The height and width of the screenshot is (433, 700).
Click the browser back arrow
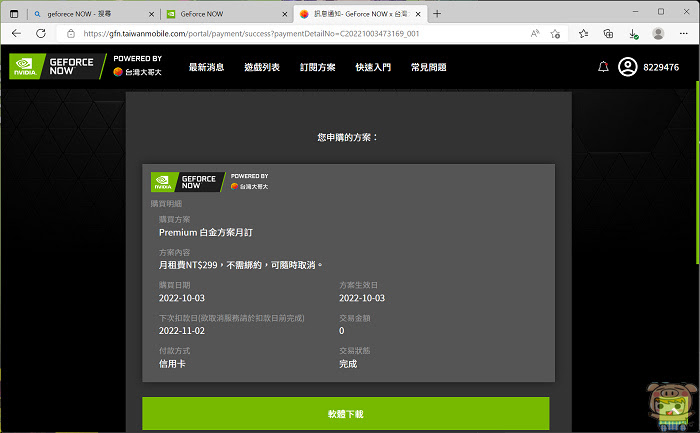(x=17, y=33)
